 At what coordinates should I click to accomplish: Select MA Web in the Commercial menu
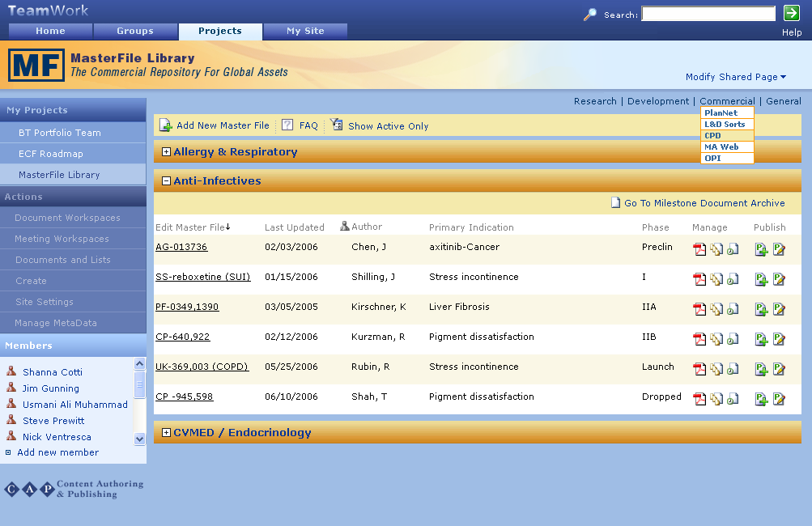[727, 147]
